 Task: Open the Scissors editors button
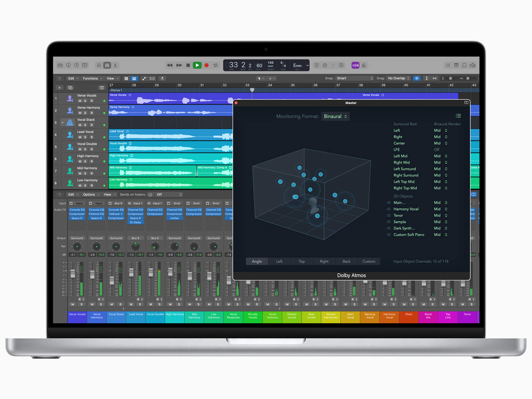click(115, 65)
